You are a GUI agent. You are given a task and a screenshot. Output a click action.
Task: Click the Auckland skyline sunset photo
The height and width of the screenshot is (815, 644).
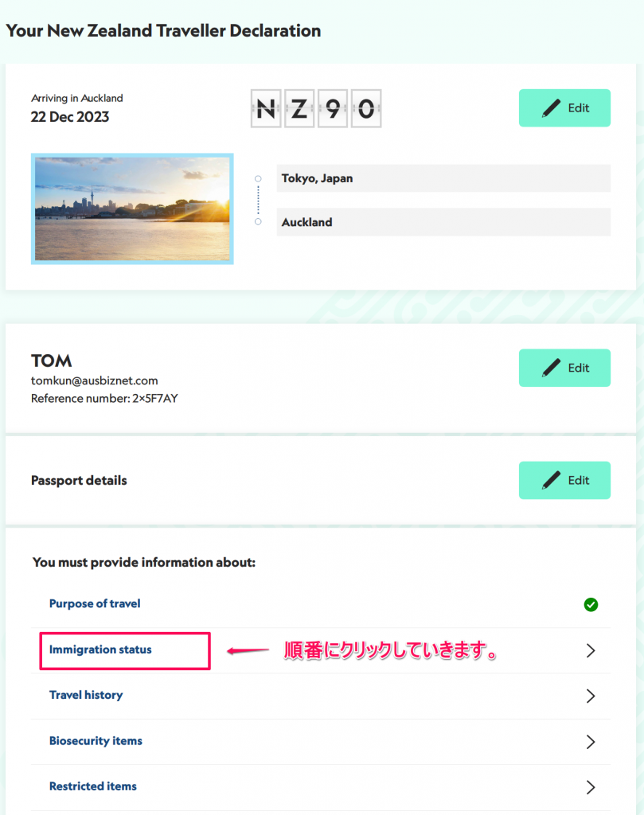(x=132, y=209)
